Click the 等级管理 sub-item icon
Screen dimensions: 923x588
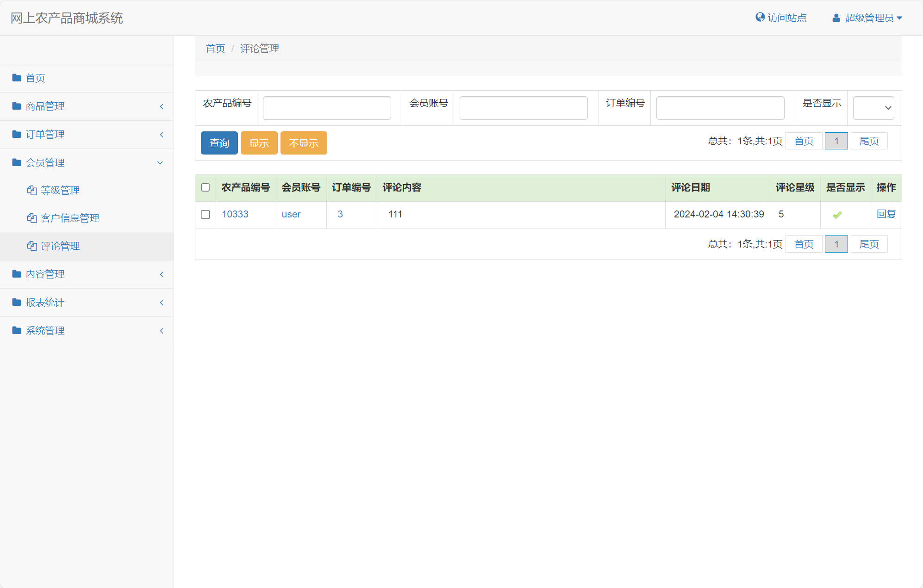click(x=31, y=190)
